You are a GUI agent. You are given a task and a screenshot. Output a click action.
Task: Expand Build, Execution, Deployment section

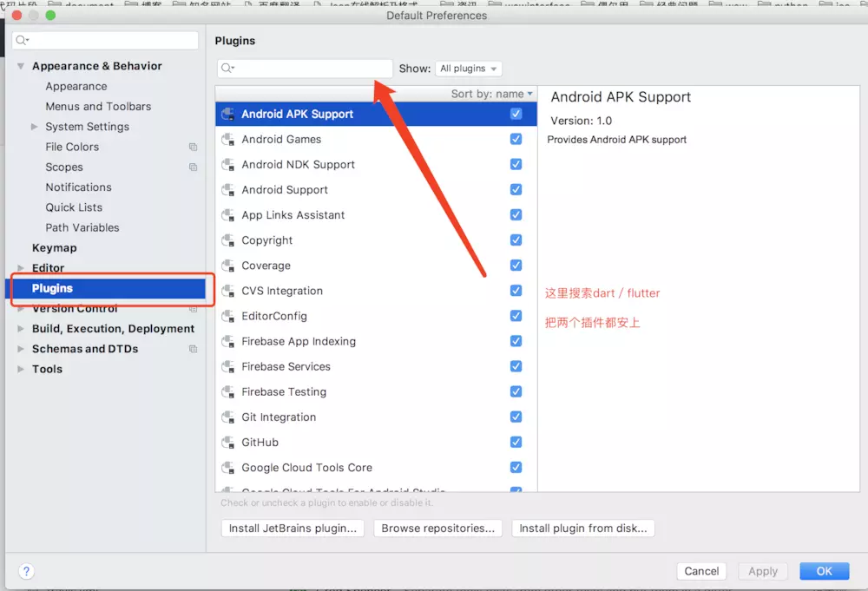[21, 329]
